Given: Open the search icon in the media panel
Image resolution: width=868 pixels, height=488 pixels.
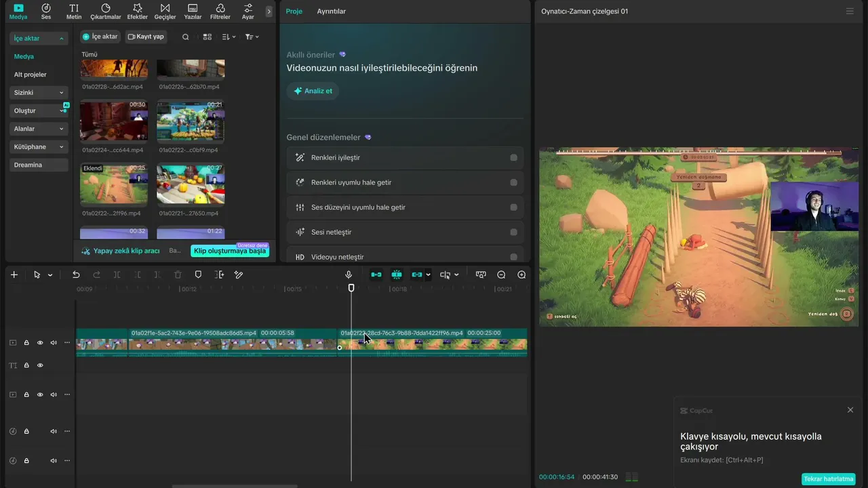Looking at the screenshot, I should [x=186, y=37].
